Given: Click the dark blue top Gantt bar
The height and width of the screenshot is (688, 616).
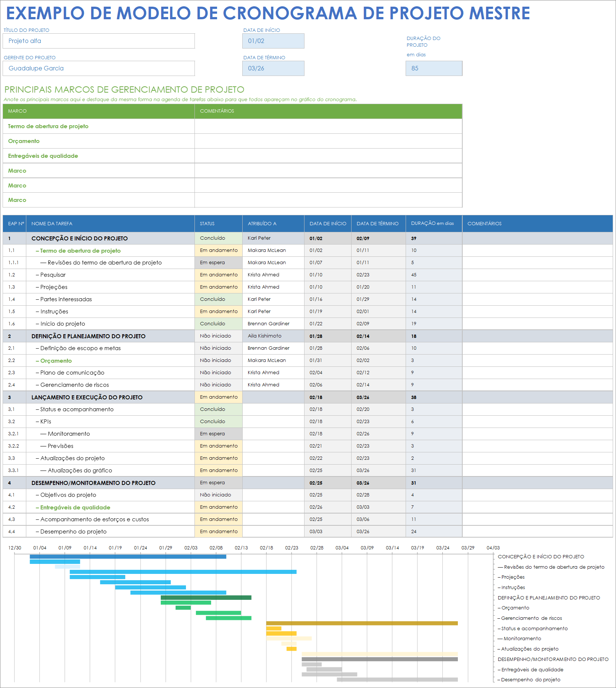Looking at the screenshot, I should point(128,557).
